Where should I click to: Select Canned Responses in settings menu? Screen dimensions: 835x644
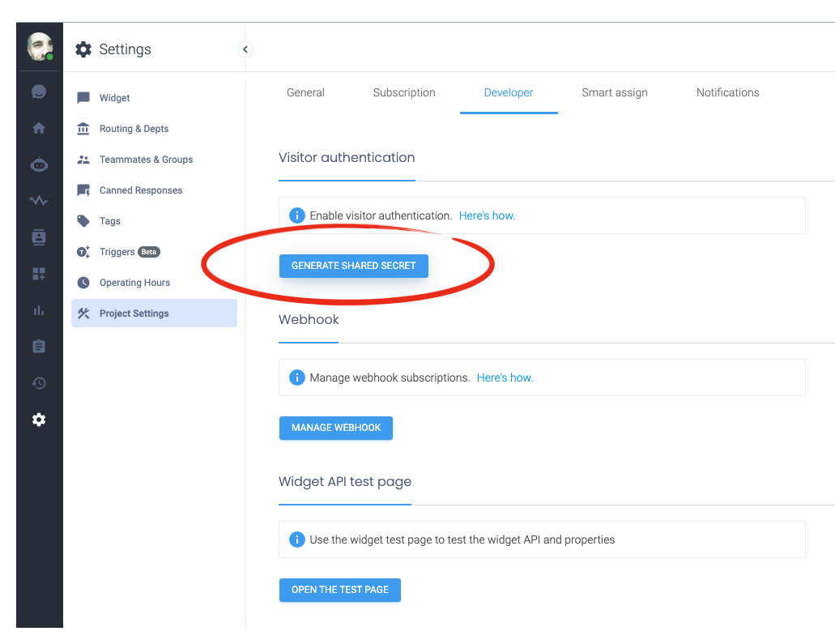click(140, 190)
